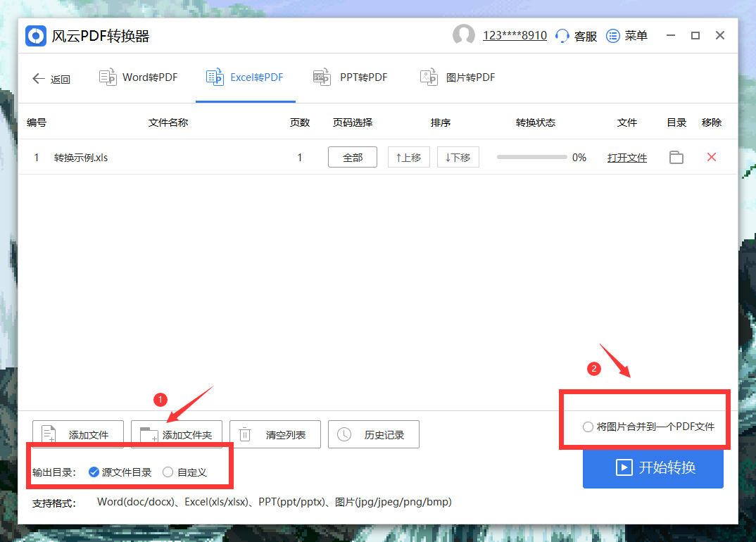
Task: Click the PPT转PDF slide icon
Action: click(322, 77)
